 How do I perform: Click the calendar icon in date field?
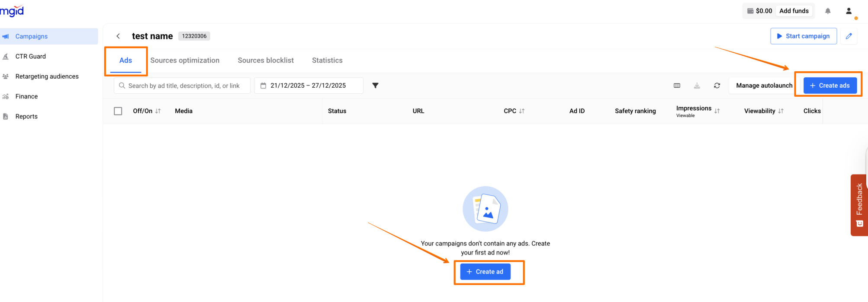coord(263,86)
